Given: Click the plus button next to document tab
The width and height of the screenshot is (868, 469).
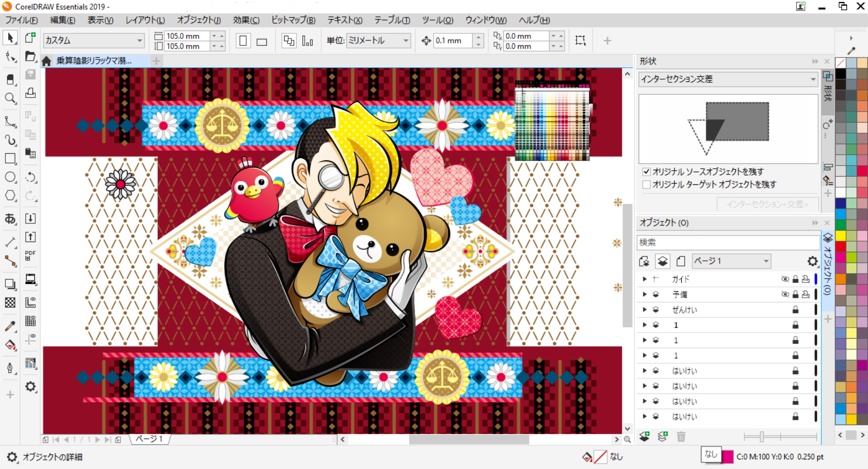Looking at the screenshot, I should pos(156,61).
